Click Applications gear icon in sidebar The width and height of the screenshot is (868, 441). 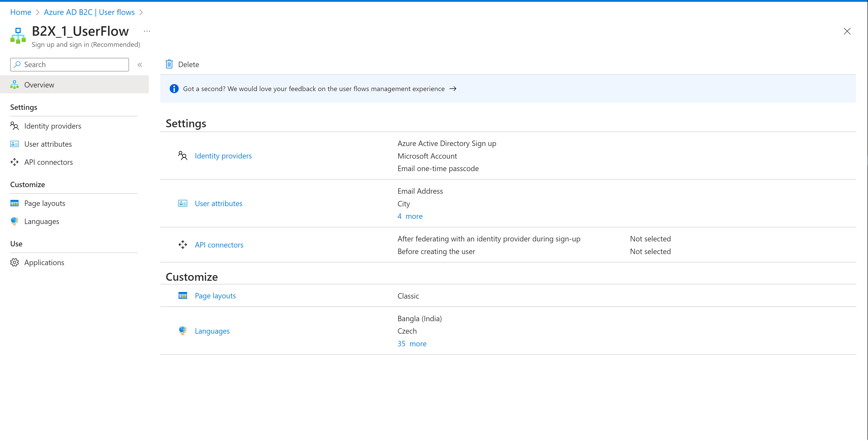(14, 263)
